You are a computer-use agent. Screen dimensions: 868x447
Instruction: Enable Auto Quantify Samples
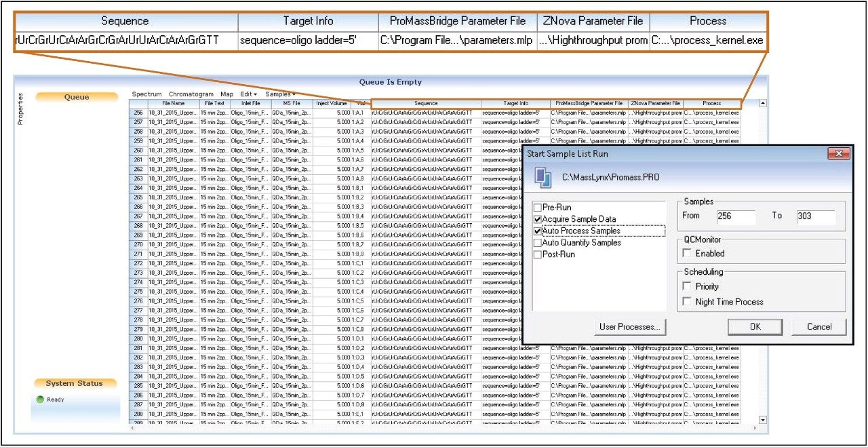(538, 243)
